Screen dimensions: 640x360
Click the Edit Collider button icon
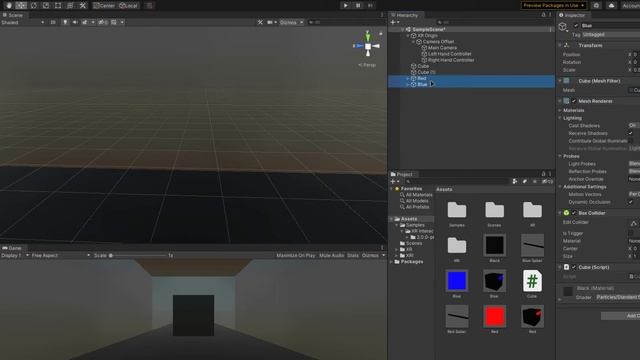point(633,223)
